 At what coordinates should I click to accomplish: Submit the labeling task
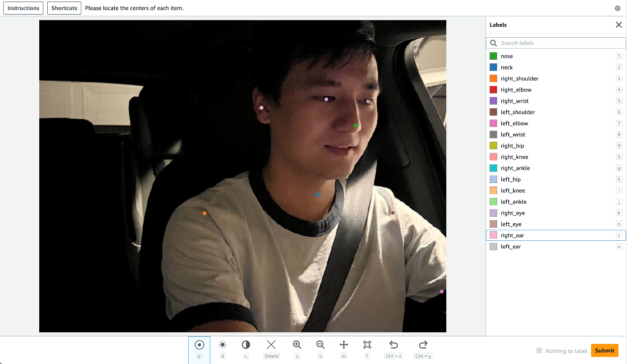pyautogui.click(x=604, y=350)
